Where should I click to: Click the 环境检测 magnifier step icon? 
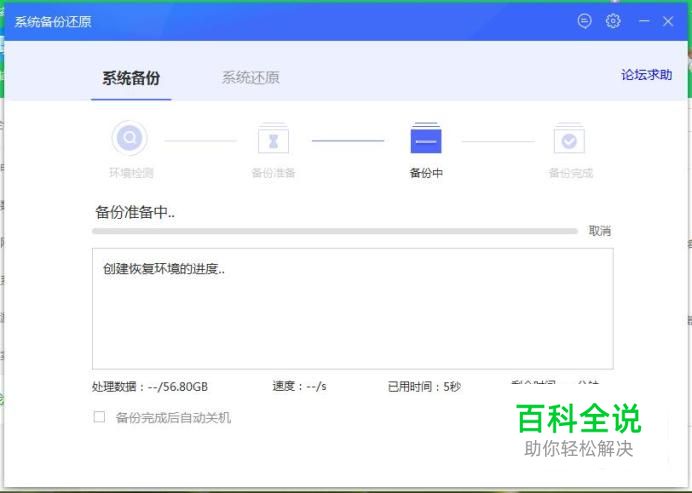[x=130, y=138]
